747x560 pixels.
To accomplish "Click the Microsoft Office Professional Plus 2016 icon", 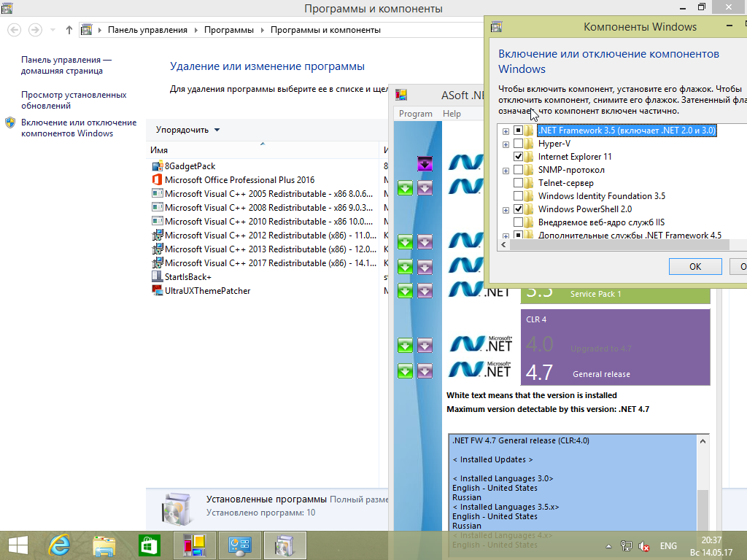I will coord(158,180).
